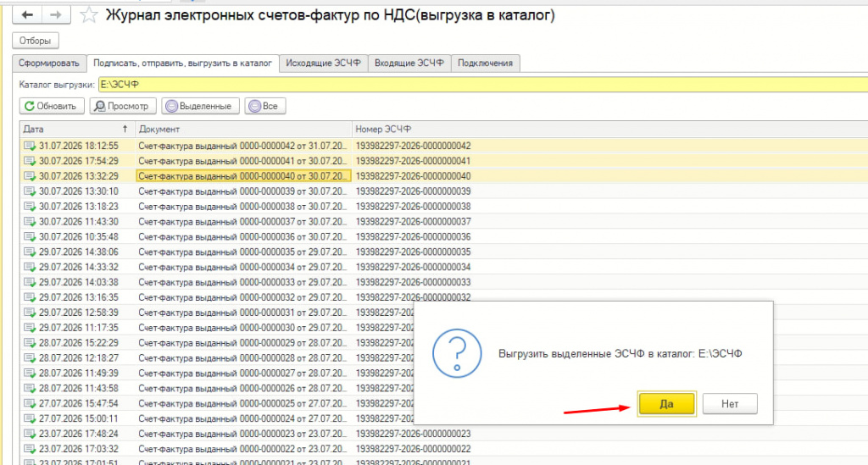Click the document icon of row 27.07.2026 15:00:11
The image size is (868, 465).
coord(30,418)
